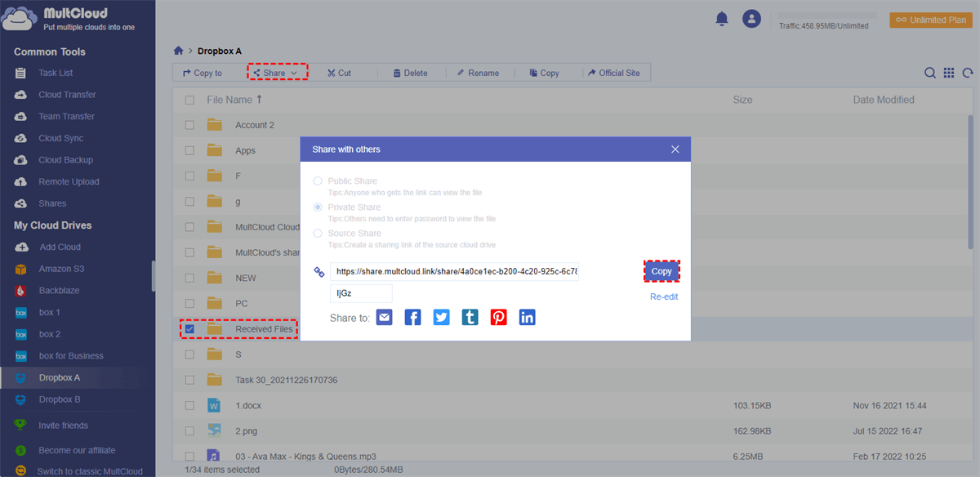Share link via email icon
The image size is (980, 477).
pos(385,317)
